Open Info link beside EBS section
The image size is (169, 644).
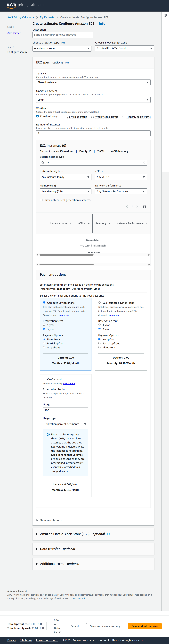coord(109,534)
